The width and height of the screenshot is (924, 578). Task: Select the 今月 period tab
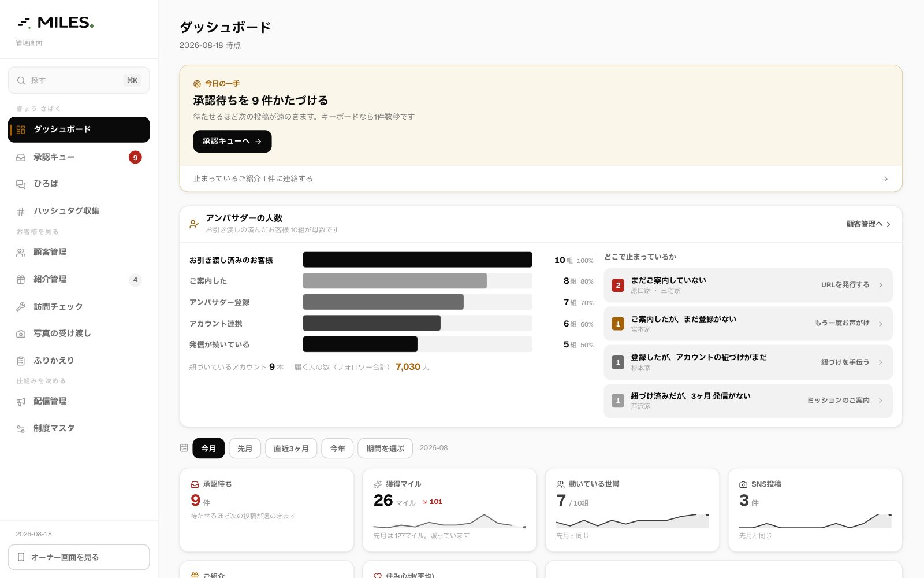[x=208, y=449]
